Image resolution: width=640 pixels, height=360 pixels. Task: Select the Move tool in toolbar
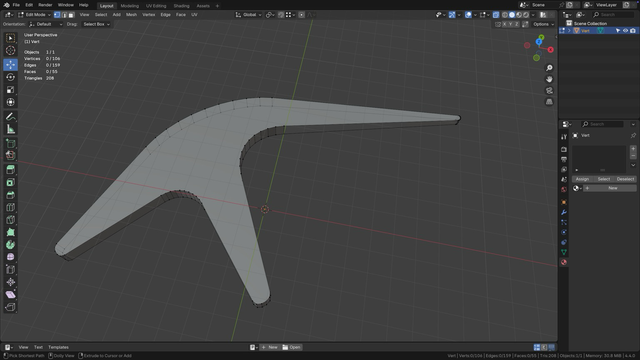11,64
